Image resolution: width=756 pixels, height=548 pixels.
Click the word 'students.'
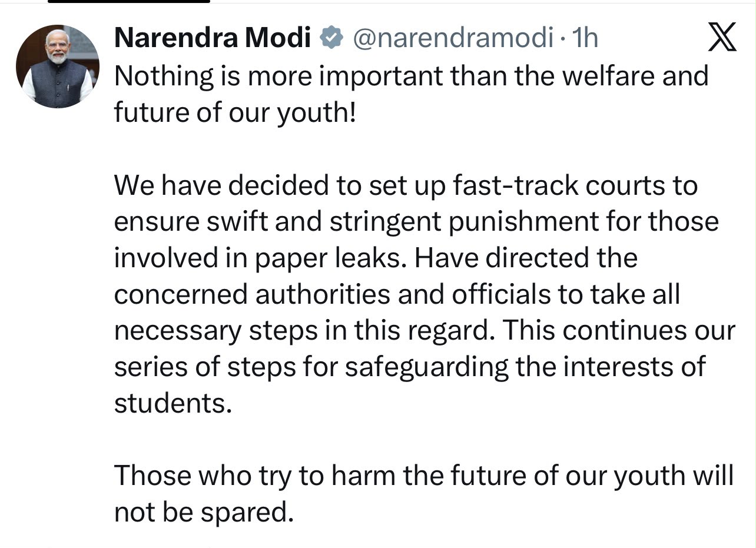pos(173,403)
